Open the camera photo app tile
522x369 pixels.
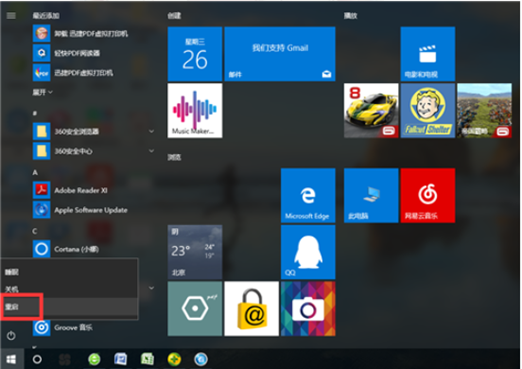pyautogui.click(x=308, y=309)
